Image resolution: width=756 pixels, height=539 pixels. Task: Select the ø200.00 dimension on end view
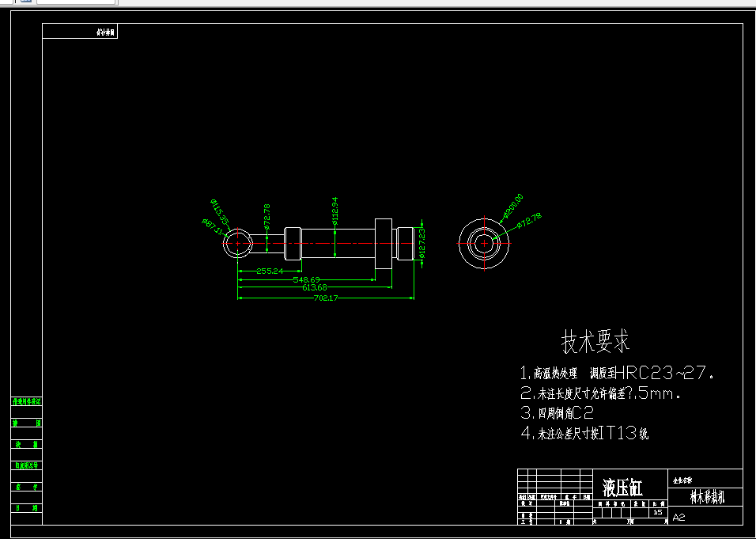click(513, 205)
